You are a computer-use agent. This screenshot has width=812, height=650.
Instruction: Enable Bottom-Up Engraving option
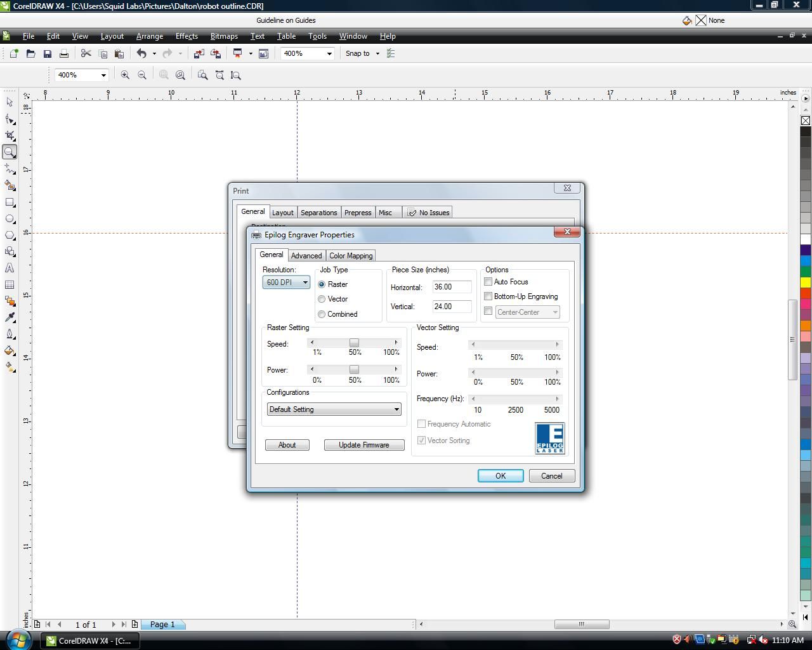(488, 296)
